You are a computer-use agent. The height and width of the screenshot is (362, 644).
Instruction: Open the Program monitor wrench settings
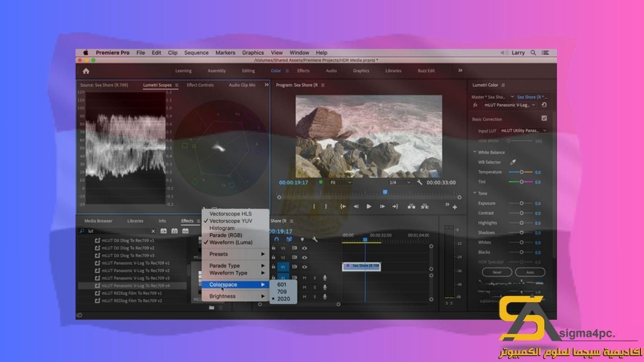click(420, 183)
